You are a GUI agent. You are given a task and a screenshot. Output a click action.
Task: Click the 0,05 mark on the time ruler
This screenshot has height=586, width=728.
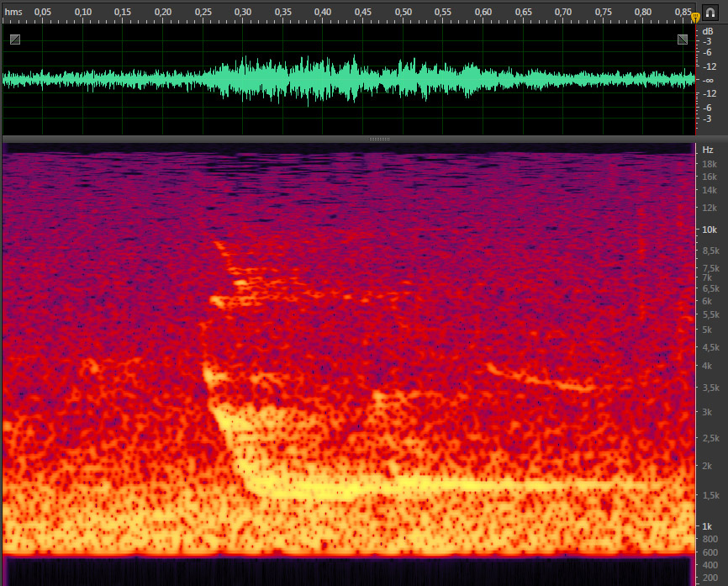coord(43,12)
